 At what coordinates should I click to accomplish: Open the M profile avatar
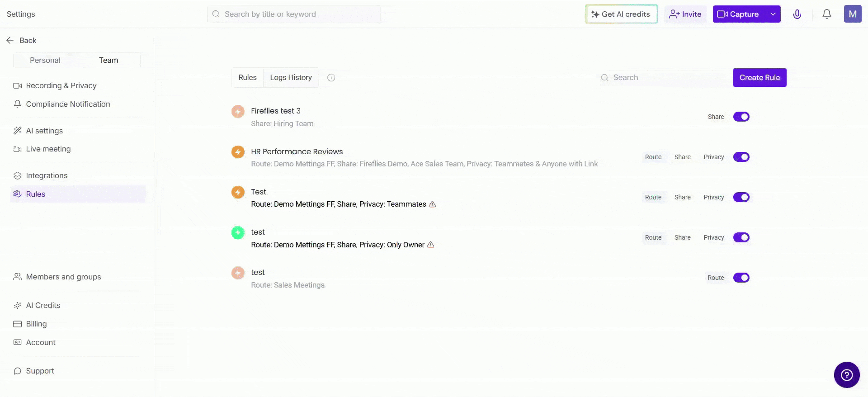[853, 14]
